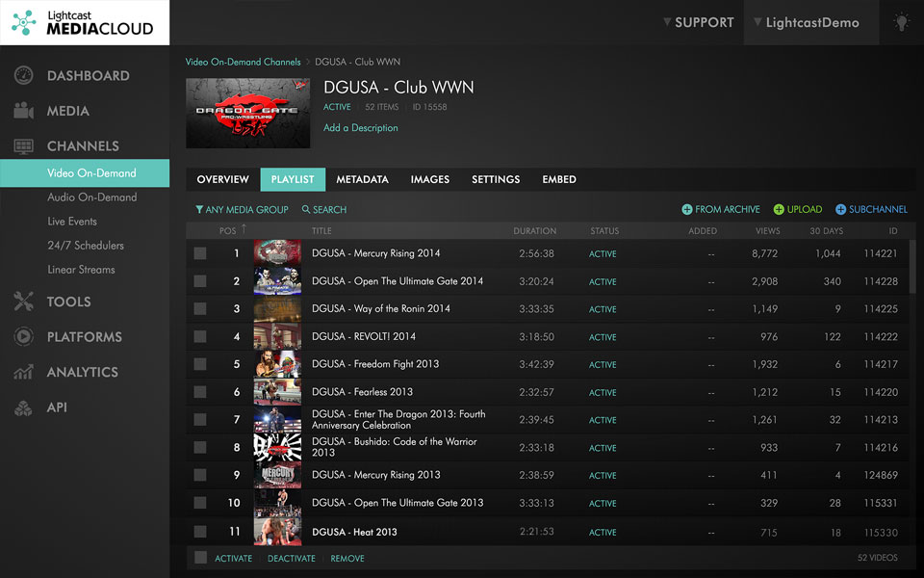This screenshot has width=924, height=578.
Task: Open the Mercury Rising 2014 thumbnail
Action: 277,253
